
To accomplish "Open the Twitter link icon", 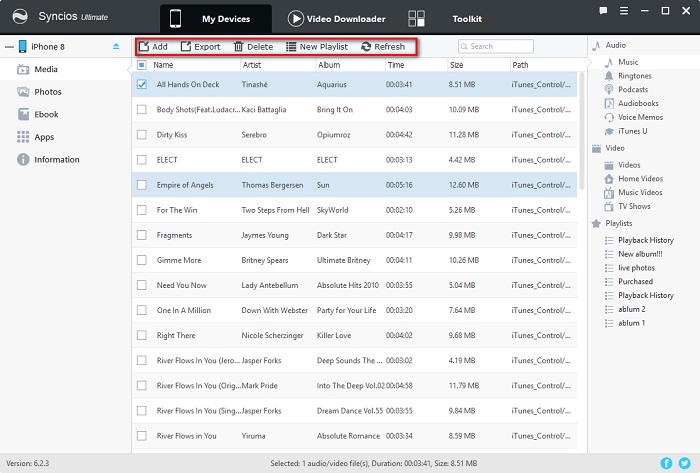I will click(684, 463).
